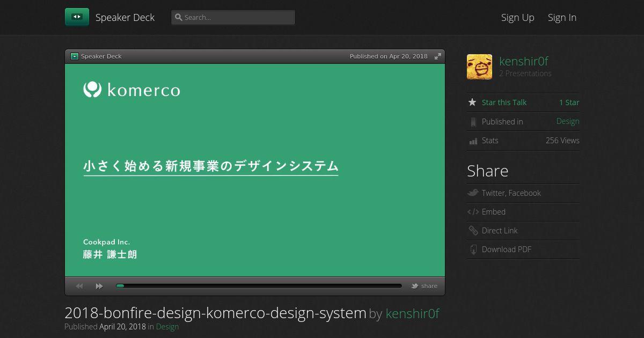
Task: Open 'Twitter, Facebook' share option
Action: coord(511,193)
